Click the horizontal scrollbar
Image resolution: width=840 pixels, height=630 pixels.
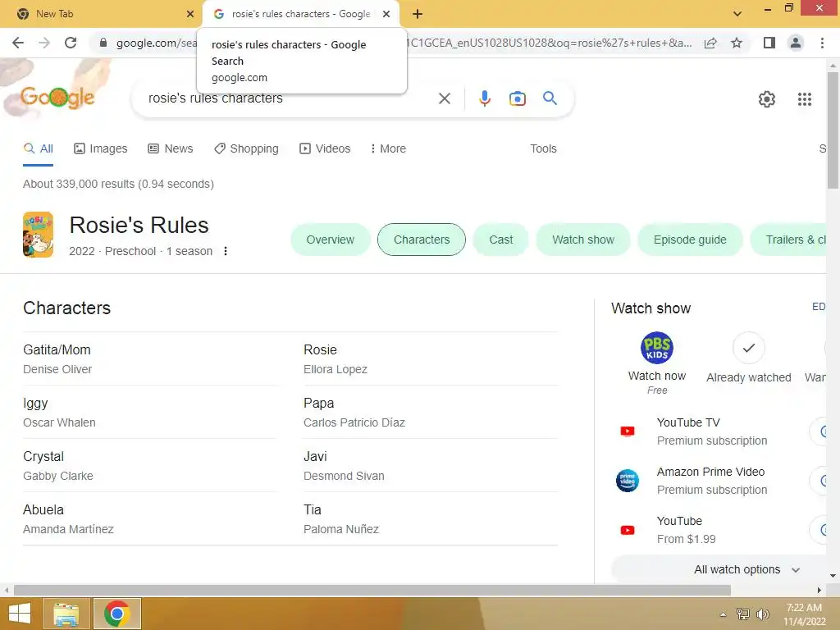pyautogui.click(x=372, y=590)
